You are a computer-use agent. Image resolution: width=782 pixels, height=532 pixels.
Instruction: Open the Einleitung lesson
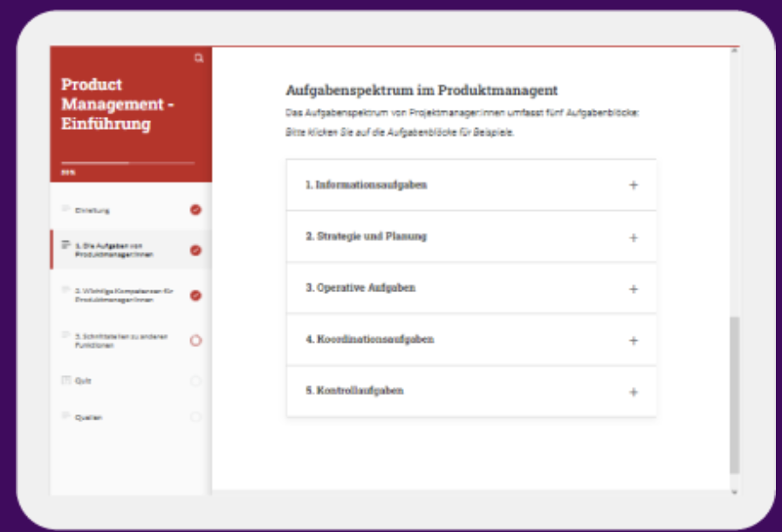pyautogui.click(x=131, y=209)
